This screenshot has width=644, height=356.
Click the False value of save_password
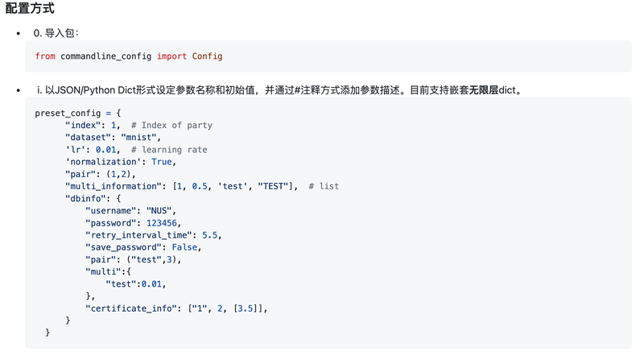point(184,247)
